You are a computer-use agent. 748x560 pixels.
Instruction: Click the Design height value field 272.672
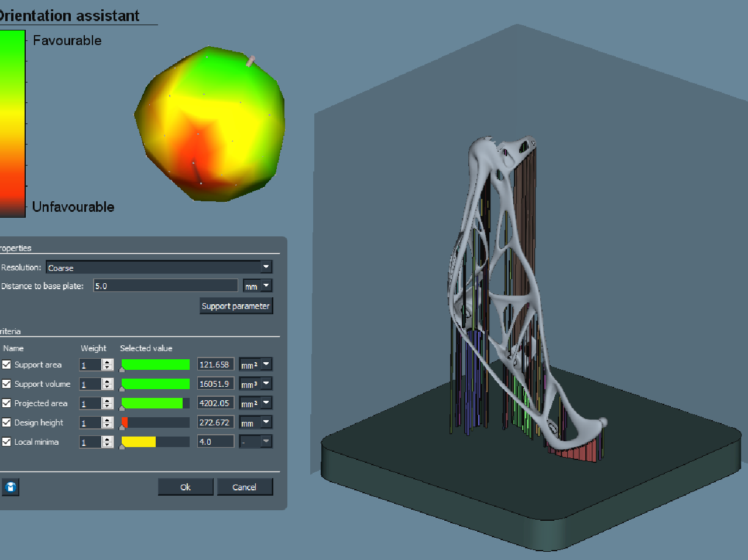click(215, 422)
